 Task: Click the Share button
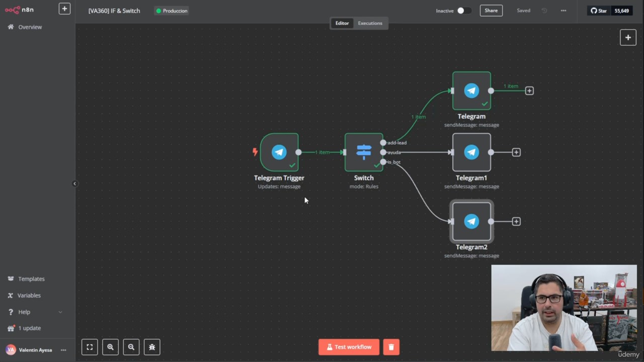[491, 11]
